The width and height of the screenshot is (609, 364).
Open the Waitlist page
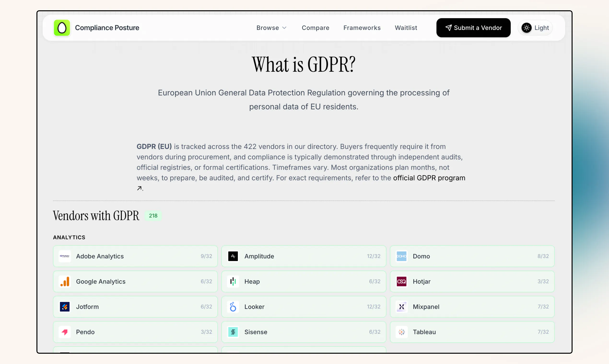406,28
